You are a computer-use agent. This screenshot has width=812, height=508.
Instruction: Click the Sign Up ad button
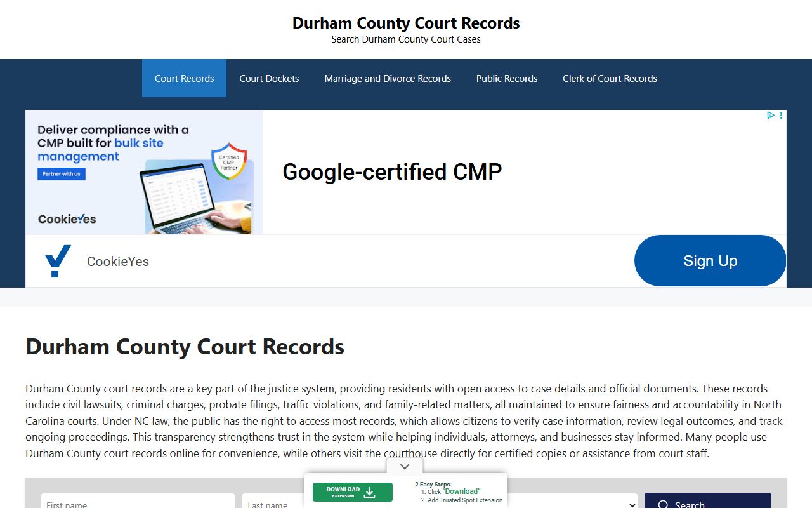tap(710, 261)
